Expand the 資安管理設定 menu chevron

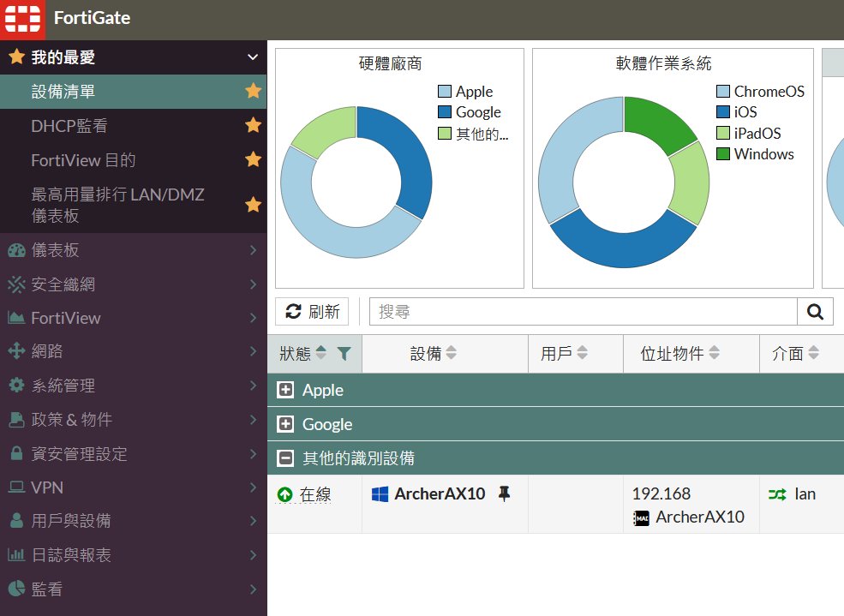[253, 453]
